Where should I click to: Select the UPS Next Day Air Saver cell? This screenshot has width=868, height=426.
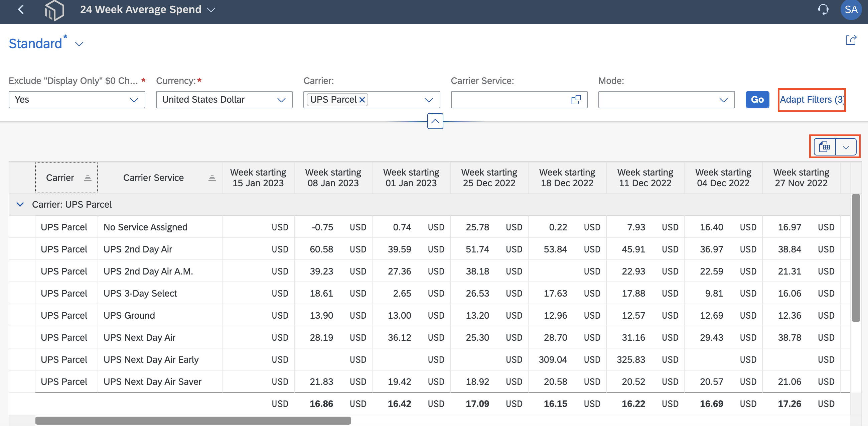point(160,382)
